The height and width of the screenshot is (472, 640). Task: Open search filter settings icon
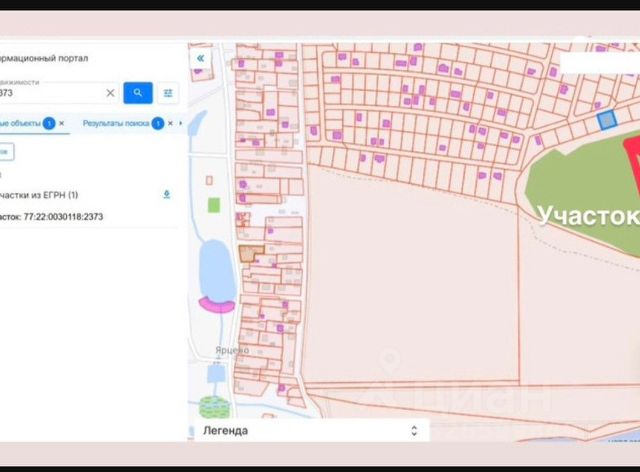tap(168, 93)
